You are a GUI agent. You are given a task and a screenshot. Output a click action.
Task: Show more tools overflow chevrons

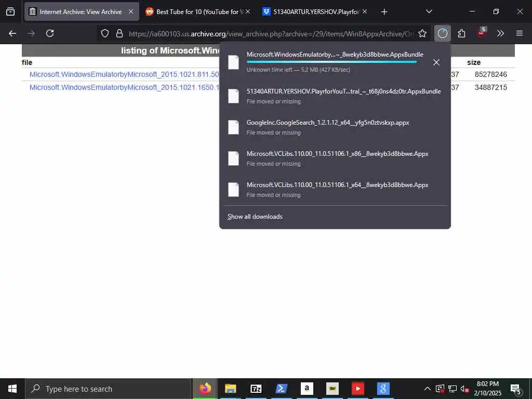click(x=500, y=33)
